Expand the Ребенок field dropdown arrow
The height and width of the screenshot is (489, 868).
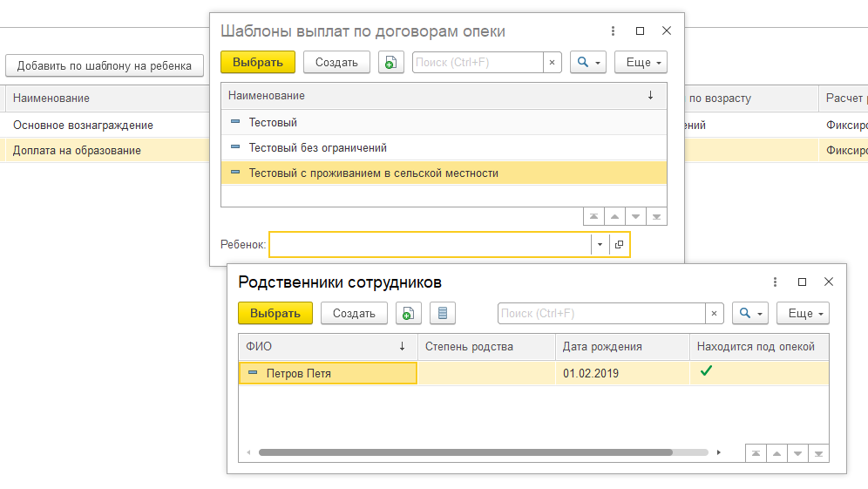click(x=600, y=245)
